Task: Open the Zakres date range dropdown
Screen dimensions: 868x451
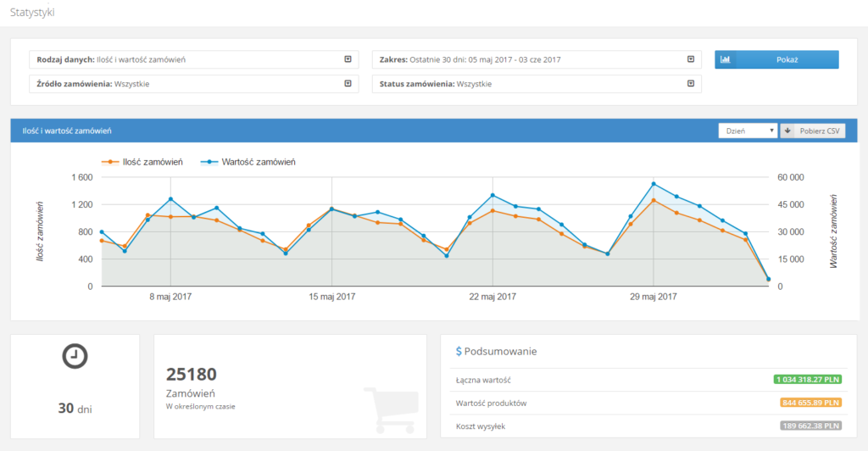Action: click(536, 60)
